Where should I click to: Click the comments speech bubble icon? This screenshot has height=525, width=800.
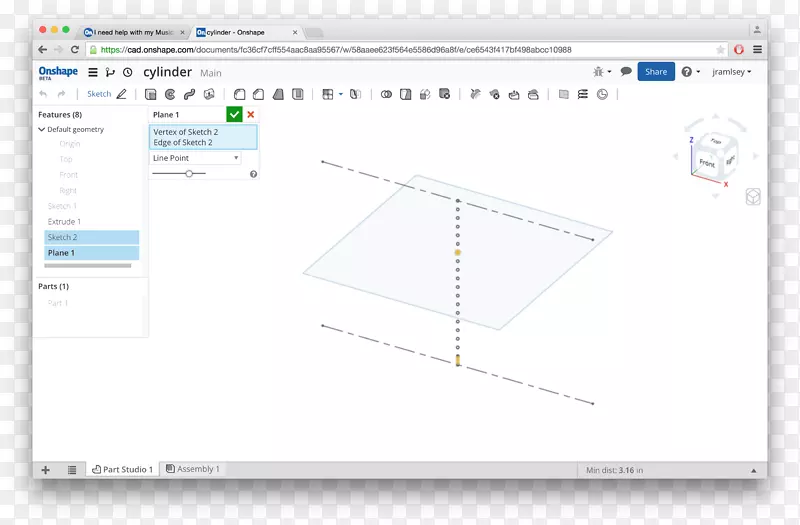point(626,72)
